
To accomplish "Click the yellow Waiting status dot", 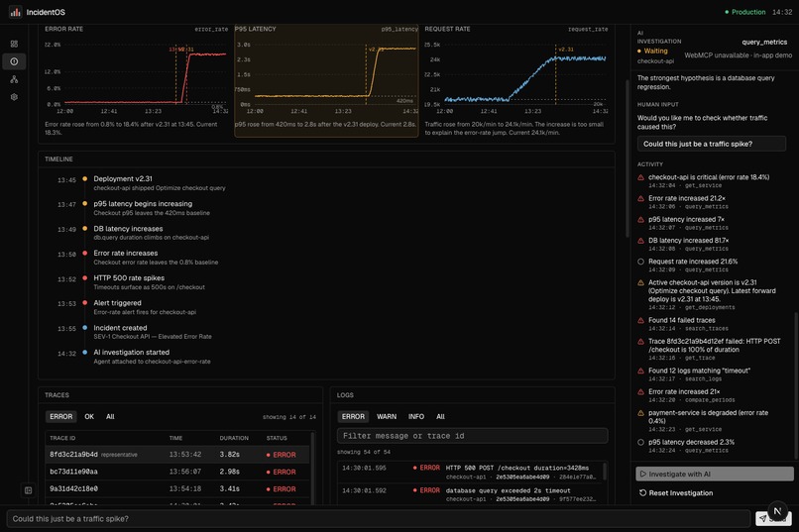I will [639, 51].
